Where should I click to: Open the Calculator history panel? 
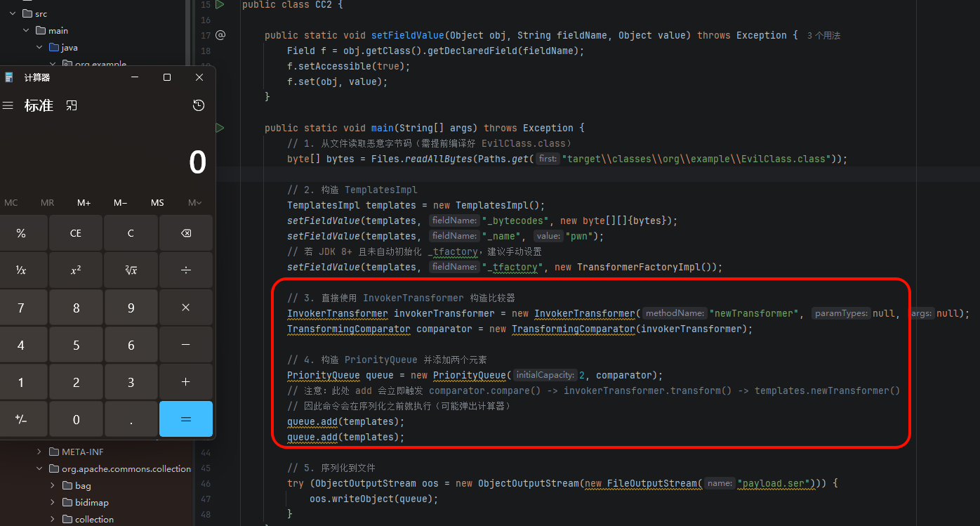pos(199,105)
